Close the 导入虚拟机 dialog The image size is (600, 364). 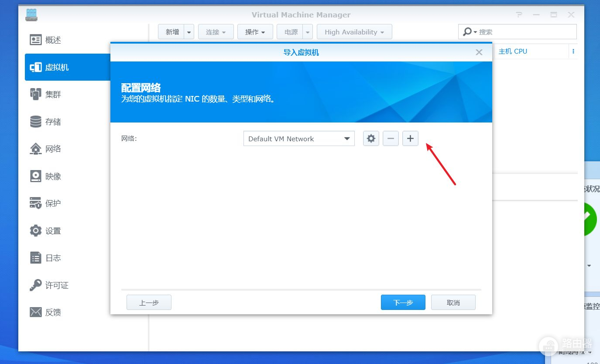tap(479, 52)
